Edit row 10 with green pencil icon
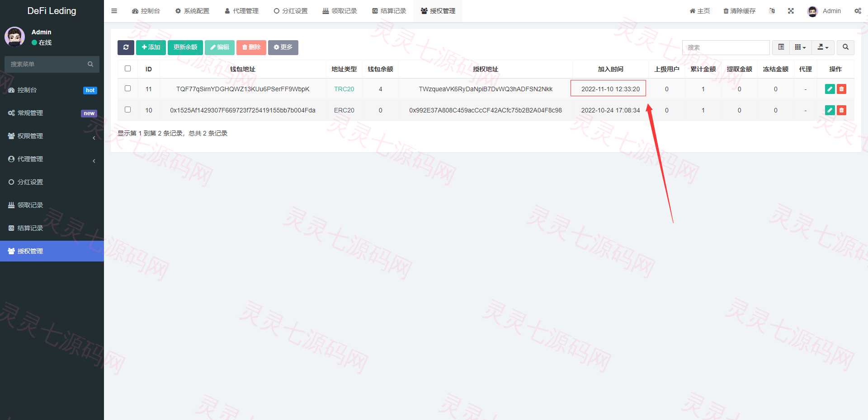This screenshot has height=420, width=868. click(830, 110)
